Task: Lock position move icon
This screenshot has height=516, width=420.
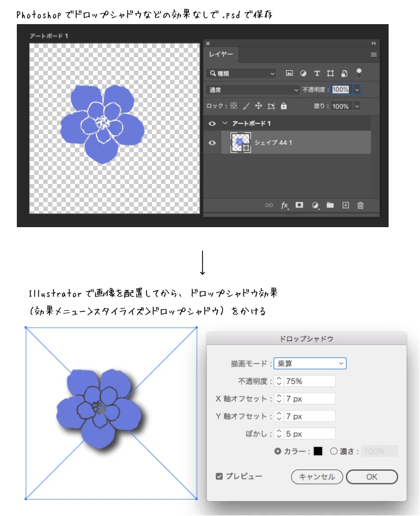Action: [259, 105]
